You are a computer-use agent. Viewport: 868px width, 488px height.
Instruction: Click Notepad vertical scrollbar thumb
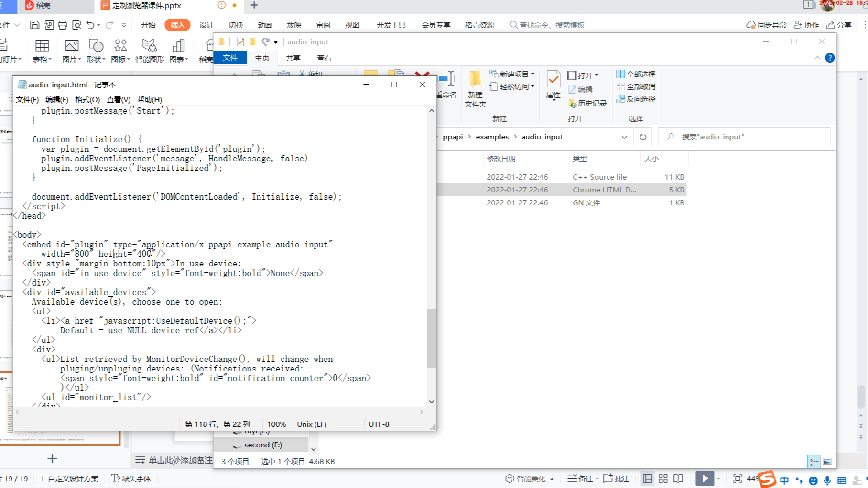[431, 339]
